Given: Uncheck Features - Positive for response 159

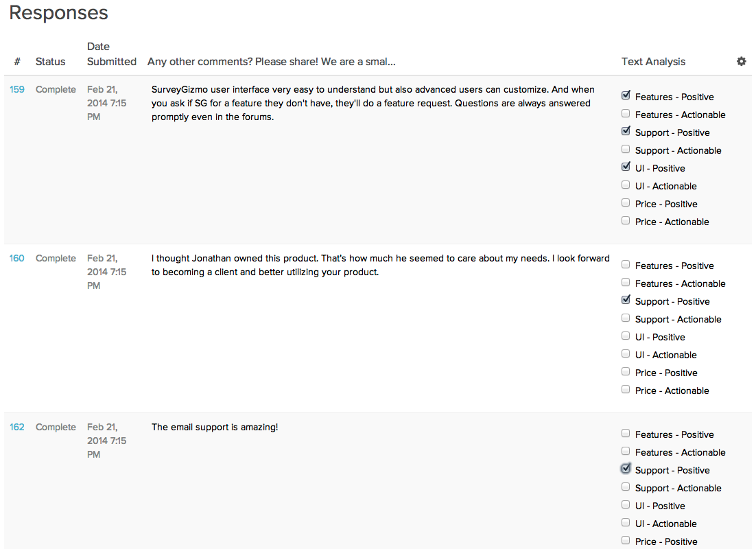Looking at the screenshot, I should [x=626, y=95].
